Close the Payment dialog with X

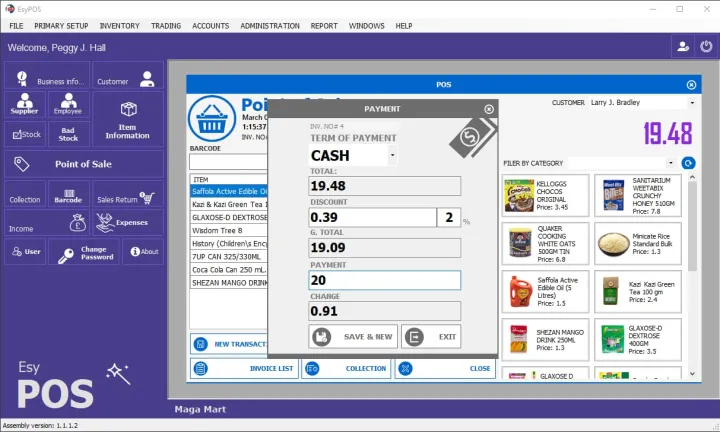489,109
